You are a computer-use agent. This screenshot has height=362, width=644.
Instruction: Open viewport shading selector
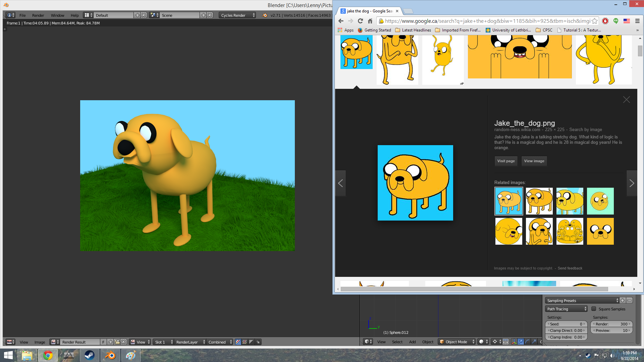pyautogui.click(x=483, y=342)
